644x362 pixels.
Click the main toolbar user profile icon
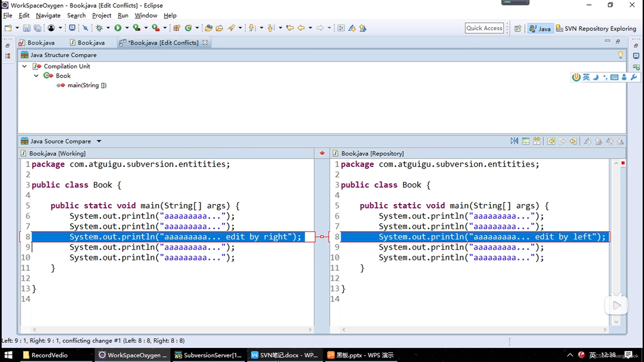tap(51, 28)
